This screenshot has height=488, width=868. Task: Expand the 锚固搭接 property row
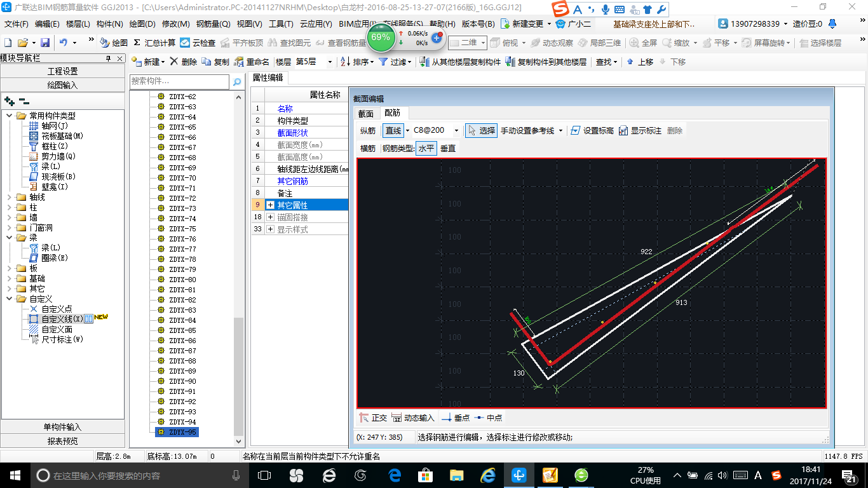point(270,217)
